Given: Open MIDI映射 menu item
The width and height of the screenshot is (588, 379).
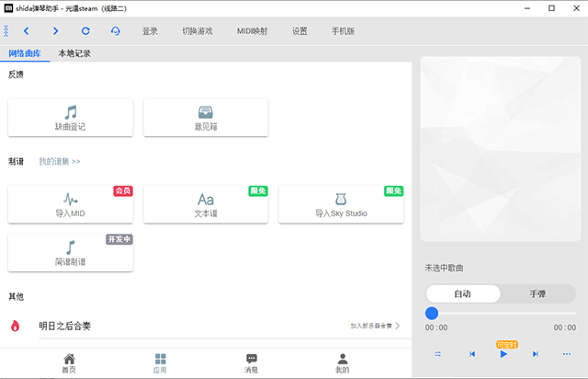Looking at the screenshot, I should (x=252, y=31).
